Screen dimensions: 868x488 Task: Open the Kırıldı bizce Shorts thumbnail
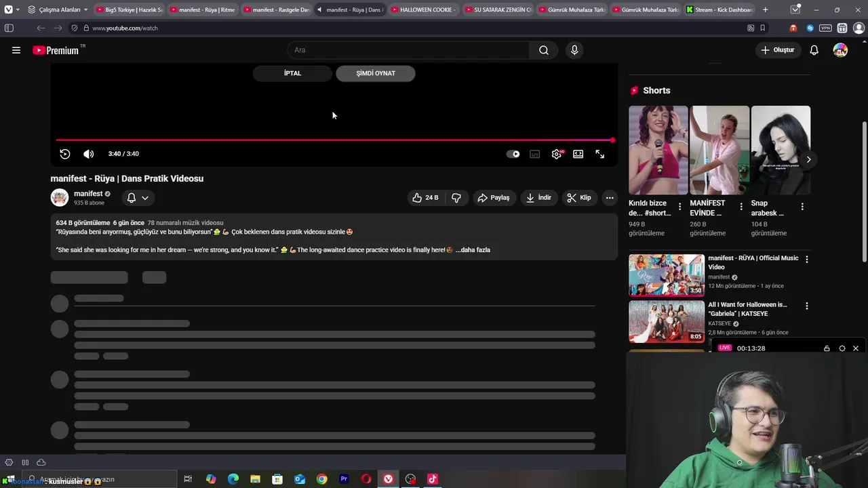click(658, 150)
